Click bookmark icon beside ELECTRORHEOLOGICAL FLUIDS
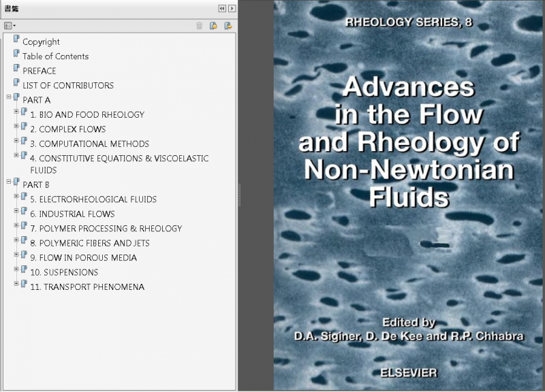The height and width of the screenshot is (392, 545). [24, 197]
